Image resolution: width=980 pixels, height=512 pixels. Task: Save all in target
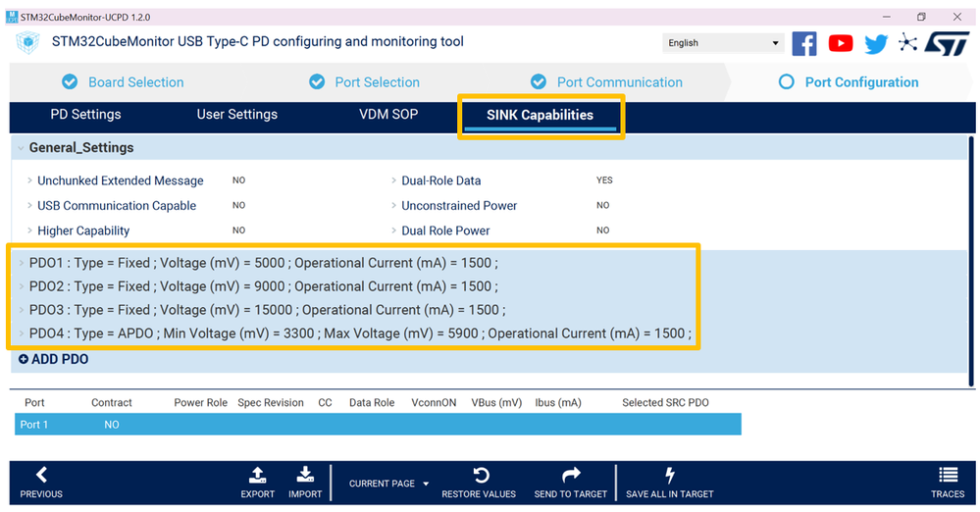coord(670,481)
